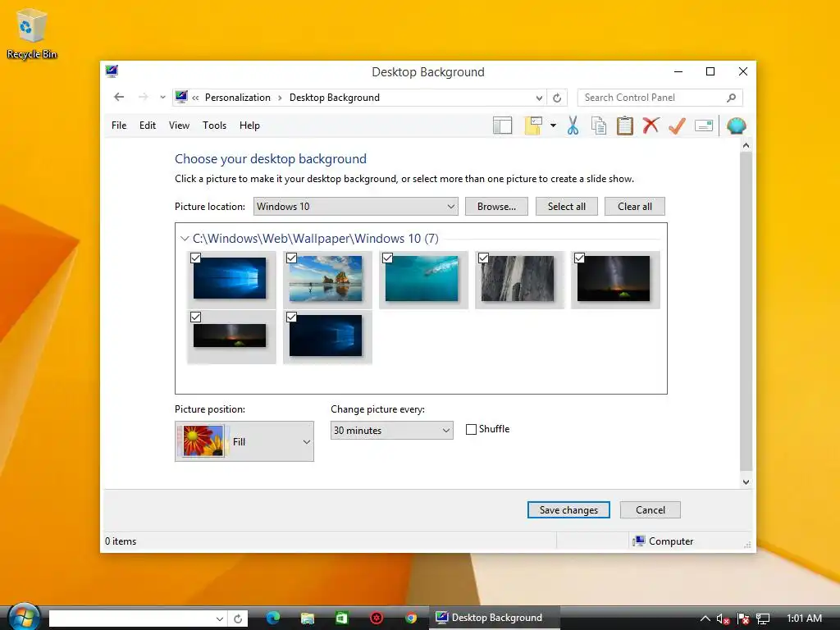Collapse the Windows 10 wallpaper folder group
This screenshot has width=840, height=630.
point(185,239)
